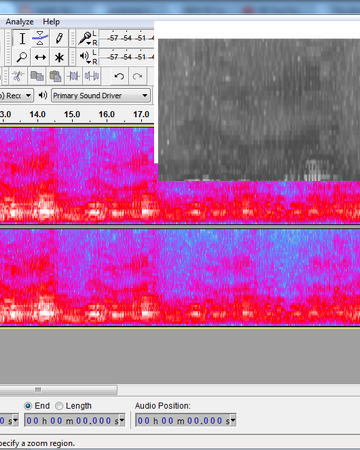Activate the Draw pencil tool
The height and width of the screenshot is (450, 360).
(59, 38)
